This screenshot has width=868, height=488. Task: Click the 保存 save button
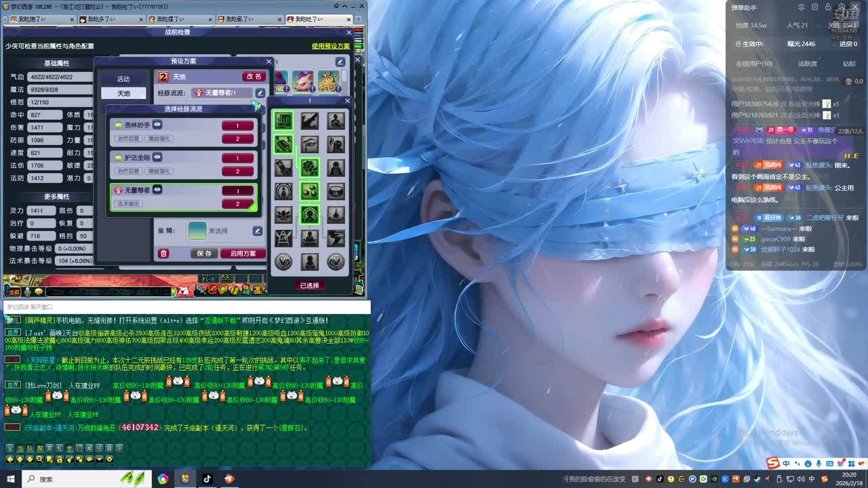[204, 253]
